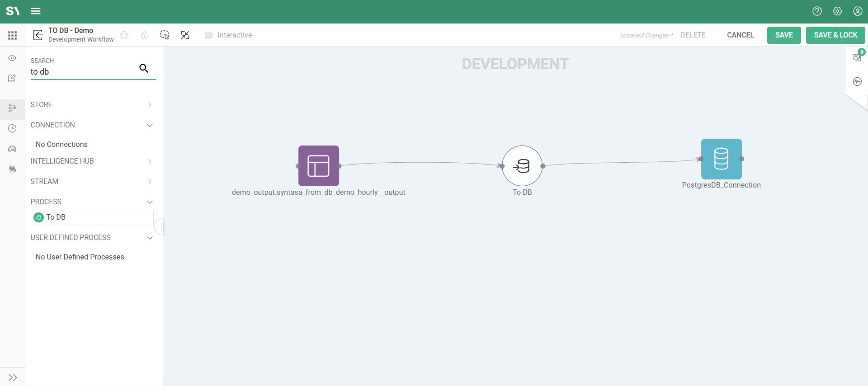This screenshot has height=386, width=868.
Task: Click the search input field
Action: pos(84,72)
